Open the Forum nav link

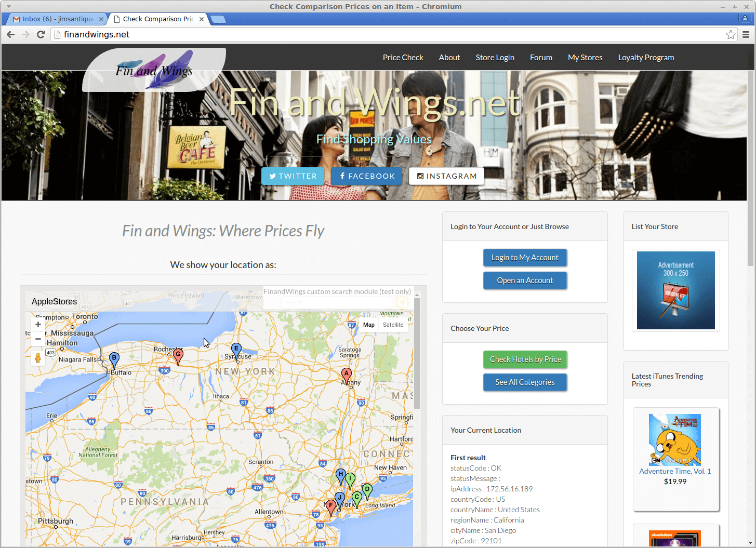coord(541,58)
